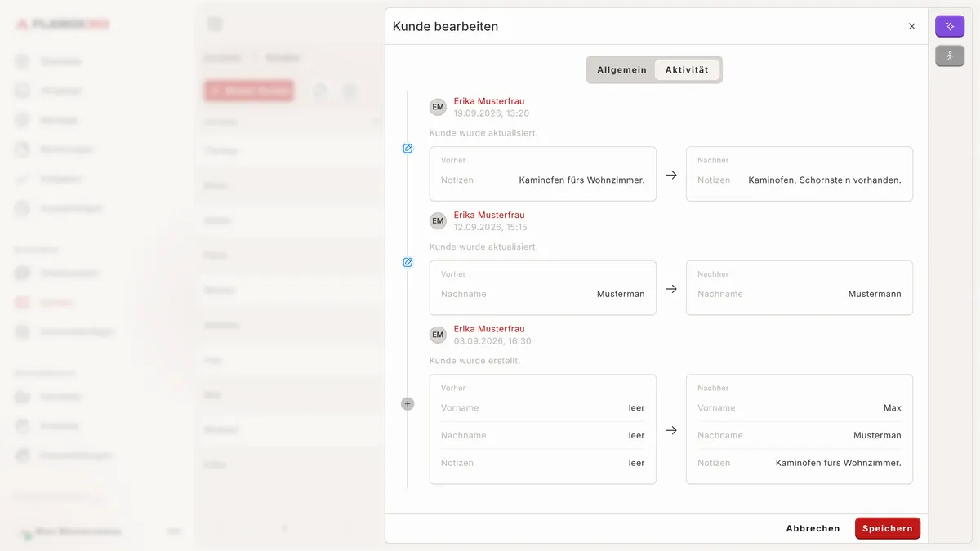This screenshot has width=980, height=551.
Task: Switch to the Allgemein tab
Action: point(621,69)
